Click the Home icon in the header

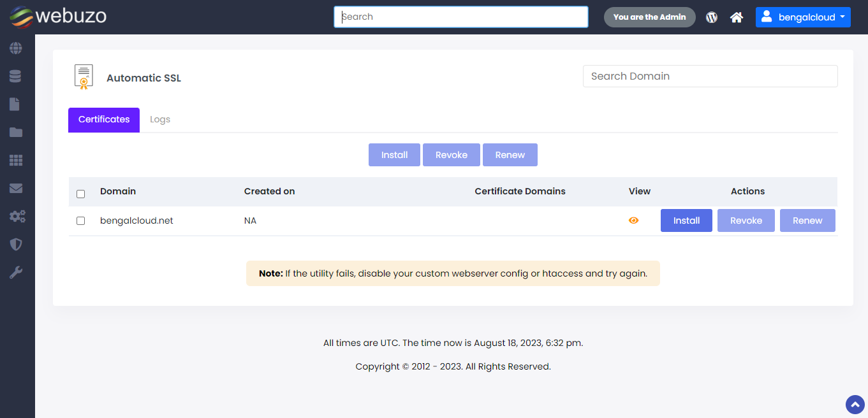(x=736, y=17)
